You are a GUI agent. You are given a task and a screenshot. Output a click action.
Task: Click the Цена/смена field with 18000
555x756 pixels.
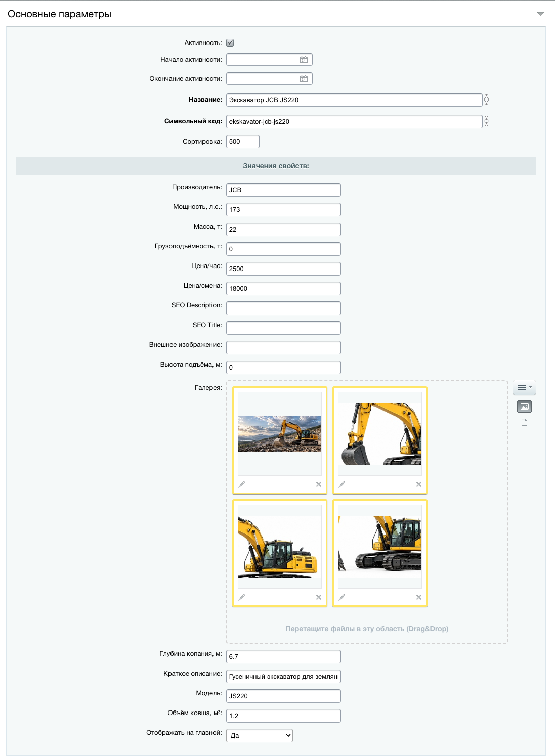point(283,288)
